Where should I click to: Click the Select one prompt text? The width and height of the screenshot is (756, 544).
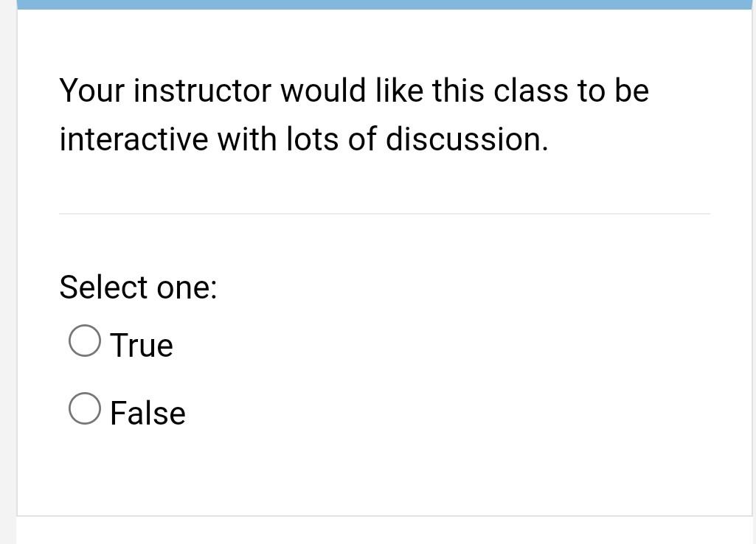[138, 287]
